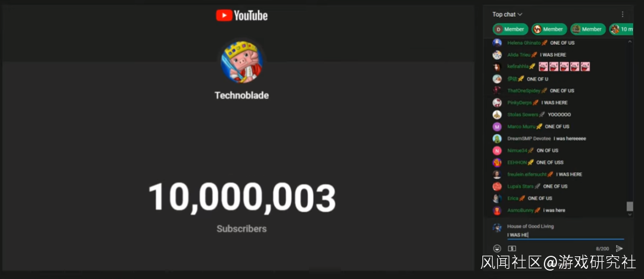Click the House of Good Living avatar
644x279 pixels.
(497, 227)
